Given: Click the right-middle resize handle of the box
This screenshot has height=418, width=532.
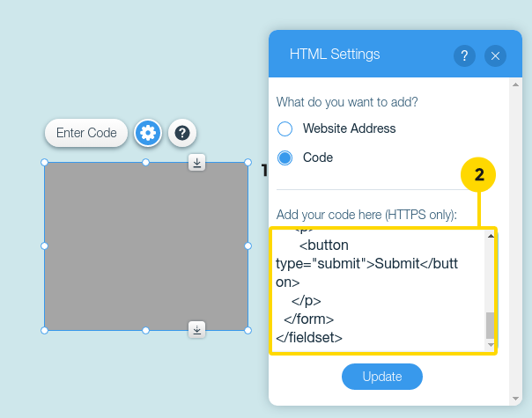Looking at the screenshot, I should click(248, 246).
